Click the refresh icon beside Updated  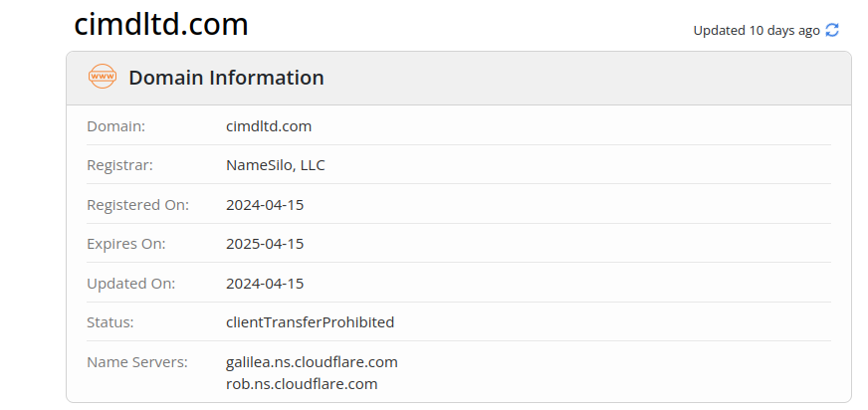(x=832, y=30)
